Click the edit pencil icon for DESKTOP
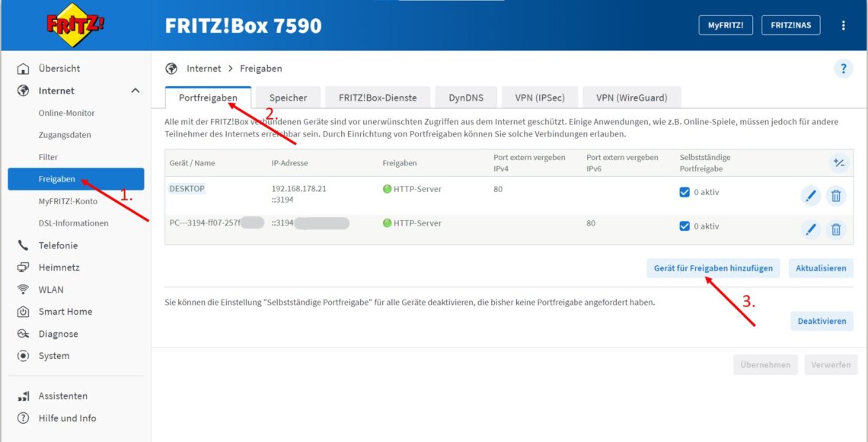Viewport: 868px width, 442px height. (810, 196)
